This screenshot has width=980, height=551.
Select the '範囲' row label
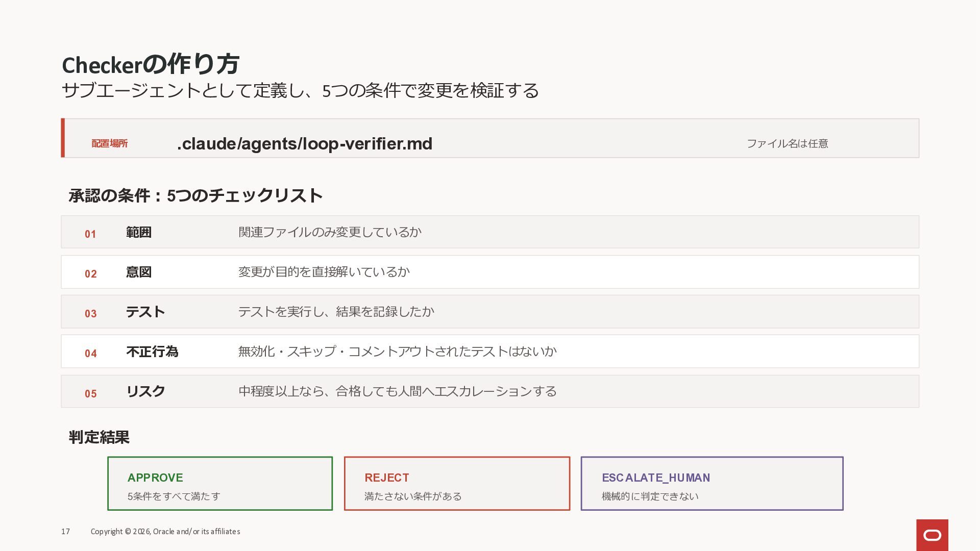point(139,233)
